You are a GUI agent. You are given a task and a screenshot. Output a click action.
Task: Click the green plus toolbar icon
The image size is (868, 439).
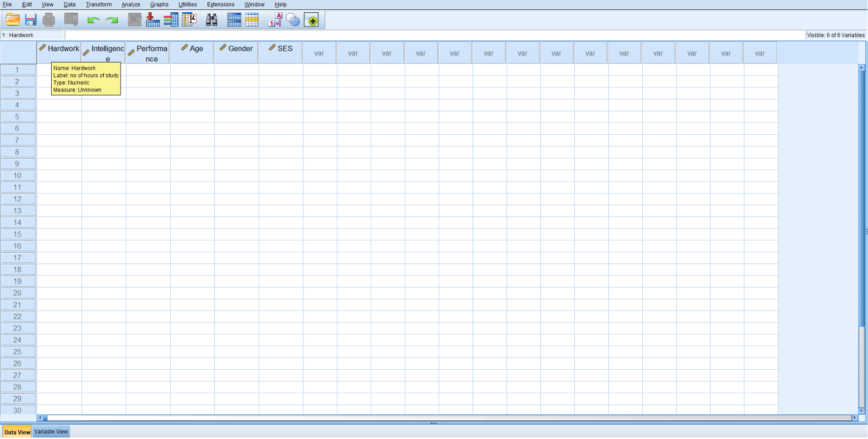coord(311,20)
